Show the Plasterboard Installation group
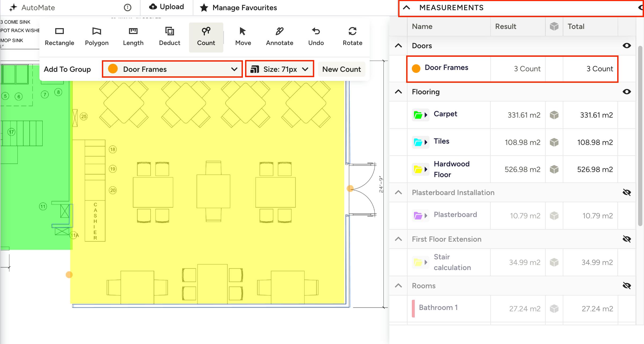Viewport: 644px width, 344px height. 627,192
